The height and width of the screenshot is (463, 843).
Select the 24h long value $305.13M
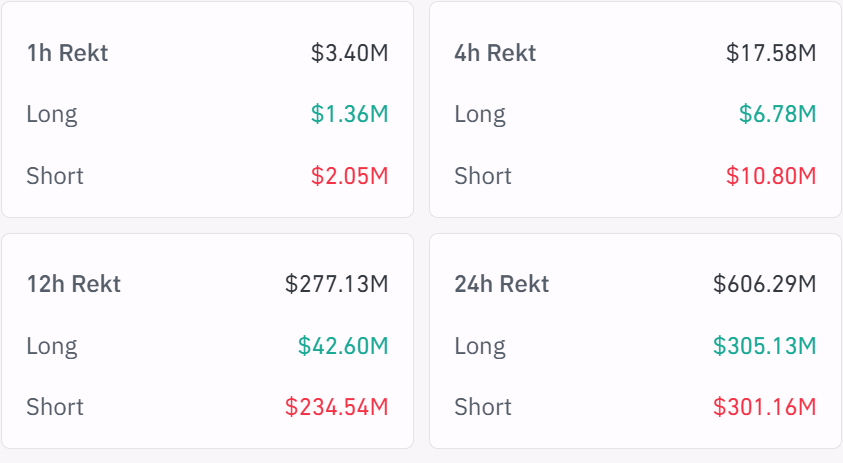point(764,346)
